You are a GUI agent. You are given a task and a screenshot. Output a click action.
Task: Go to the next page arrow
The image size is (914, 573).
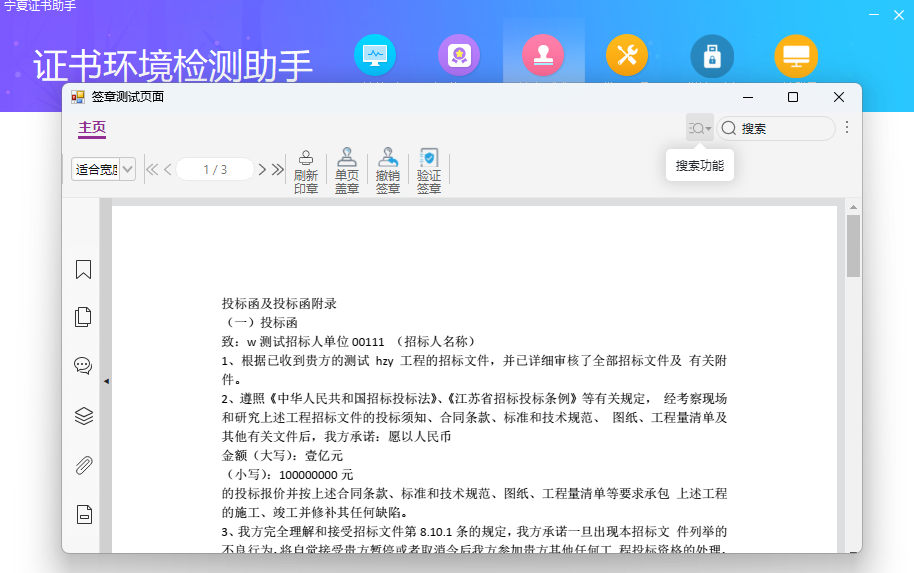pos(263,170)
